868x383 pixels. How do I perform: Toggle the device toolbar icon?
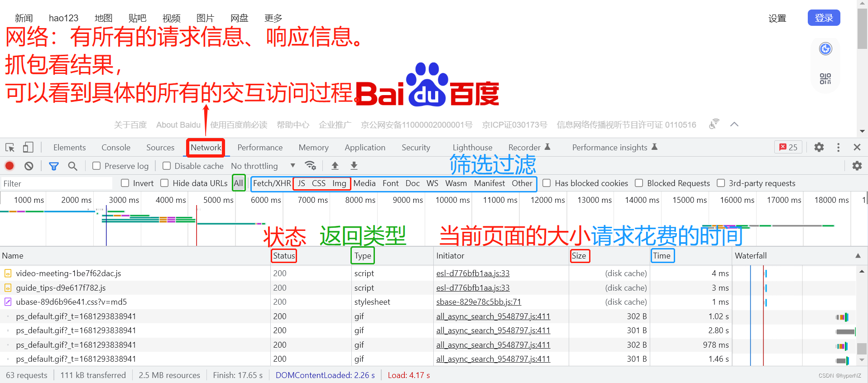[28, 148]
